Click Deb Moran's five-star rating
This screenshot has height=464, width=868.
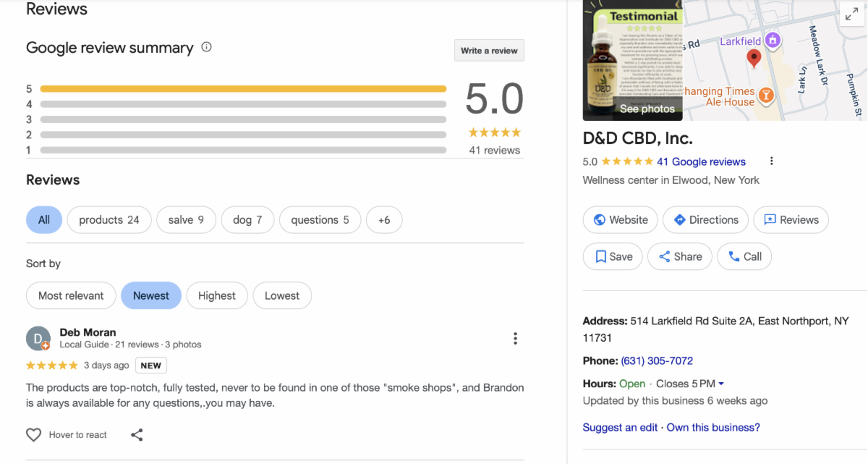click(x=52, y=365)
